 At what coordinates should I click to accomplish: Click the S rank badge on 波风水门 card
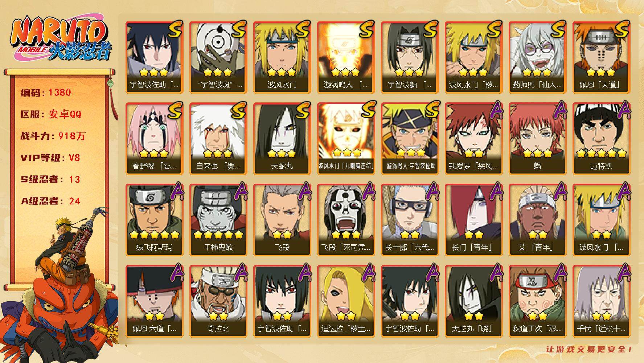pyautogui.click(x=303, y=29)
